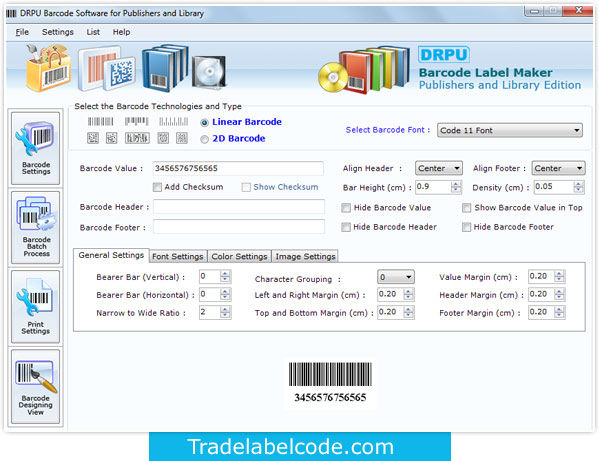Check Show Barcode Value in Top

pos(466,208)
